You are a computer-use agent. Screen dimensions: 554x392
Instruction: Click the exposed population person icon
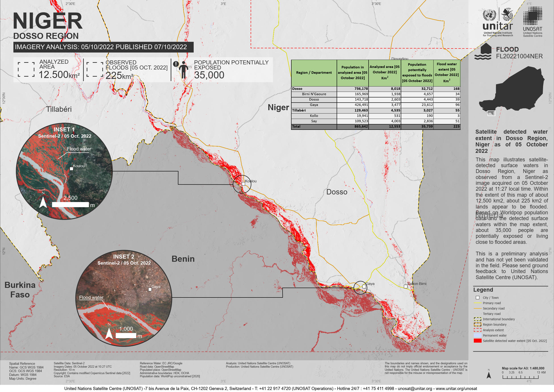click(184, 70)
